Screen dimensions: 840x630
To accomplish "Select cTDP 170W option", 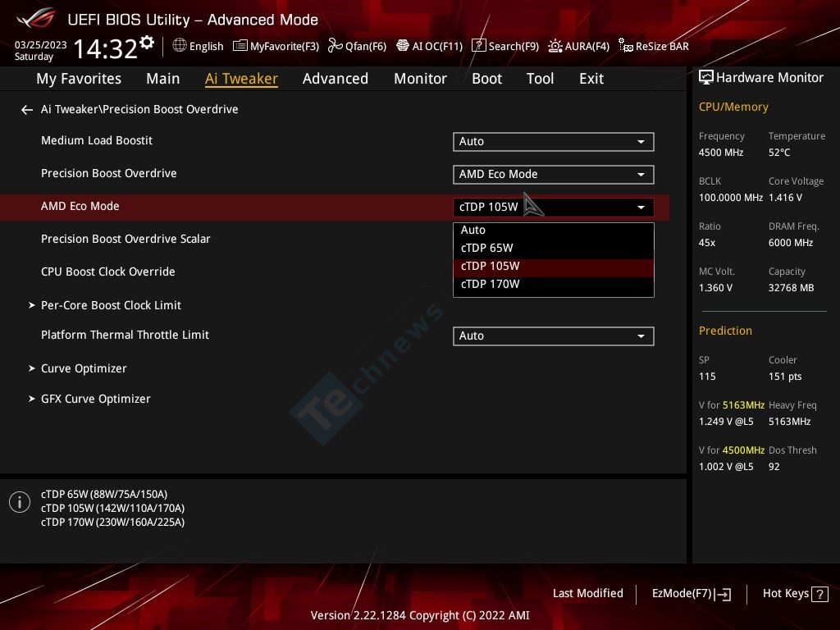I will coord(554,285).
